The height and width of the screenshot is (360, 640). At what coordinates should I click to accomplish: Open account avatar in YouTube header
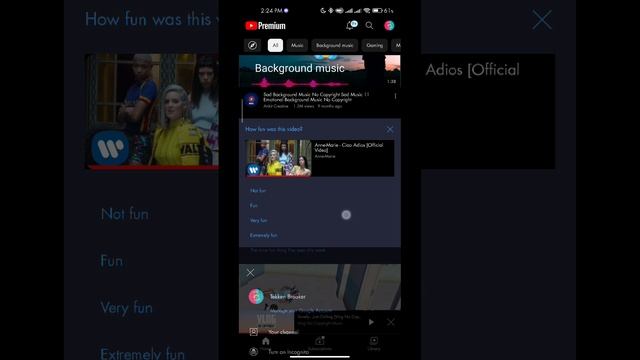click(389, 26)
